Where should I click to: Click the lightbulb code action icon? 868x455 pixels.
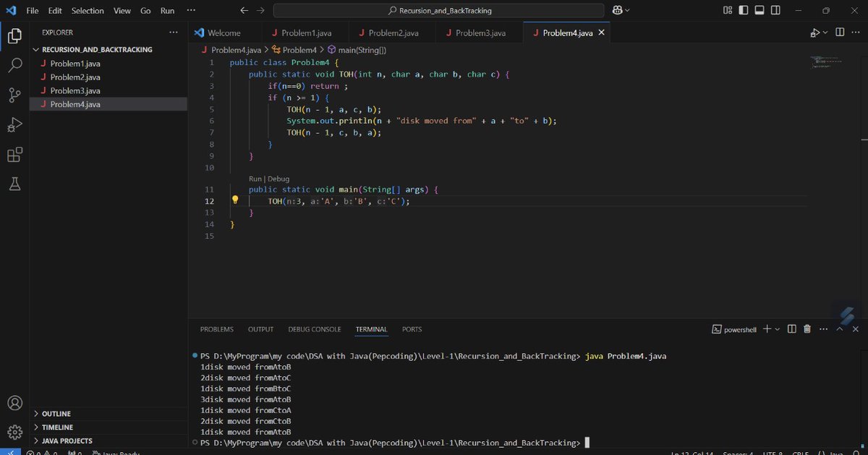(235, 200)
